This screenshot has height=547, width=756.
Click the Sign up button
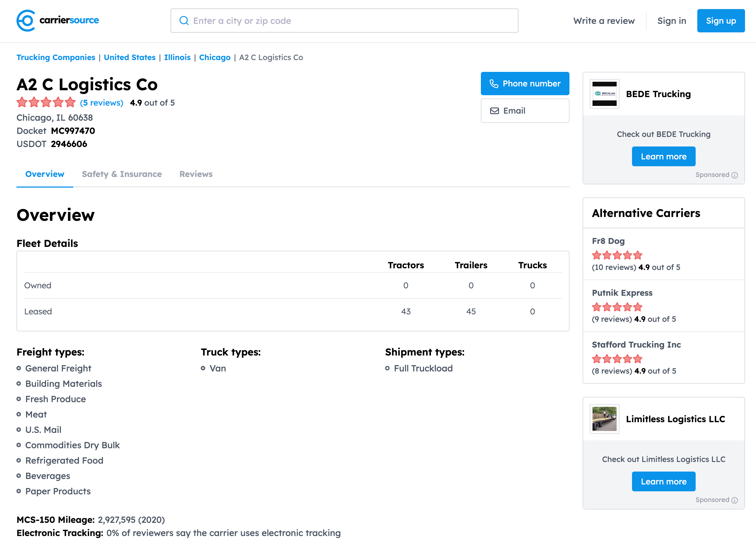click(x=721, y=21)
